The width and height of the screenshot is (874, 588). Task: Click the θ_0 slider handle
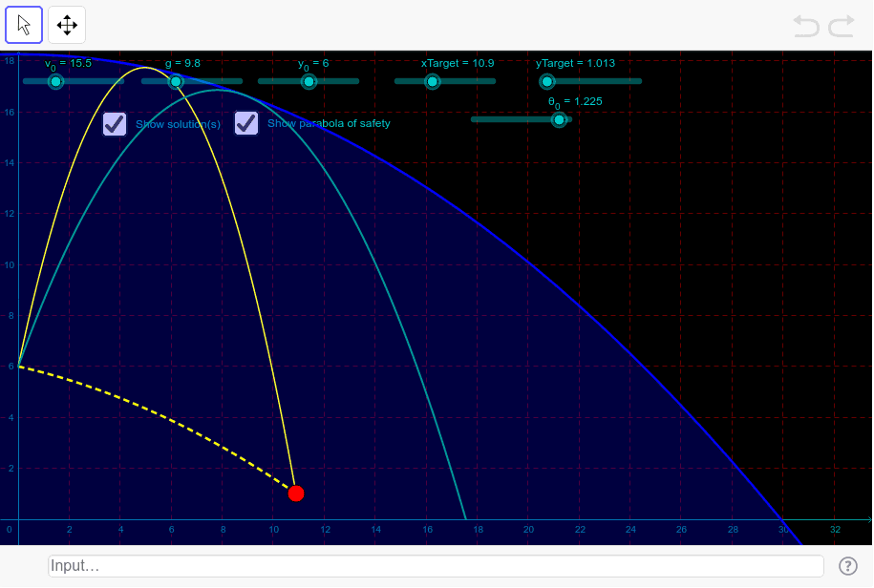[559, 119]
